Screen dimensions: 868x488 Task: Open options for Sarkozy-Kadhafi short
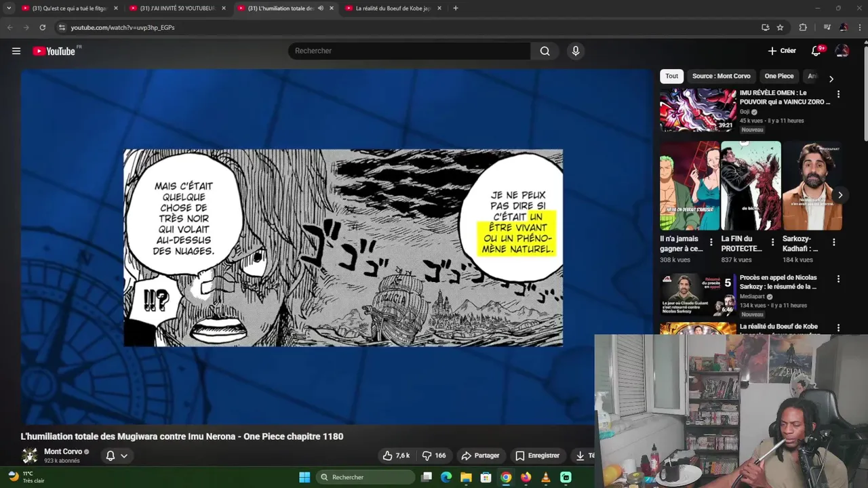[833, 242]
